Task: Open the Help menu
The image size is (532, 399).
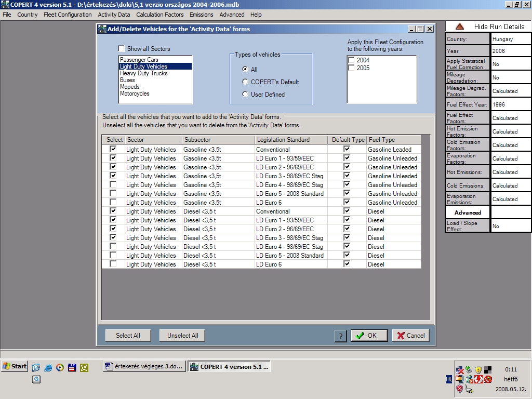Action: (256, 15)
